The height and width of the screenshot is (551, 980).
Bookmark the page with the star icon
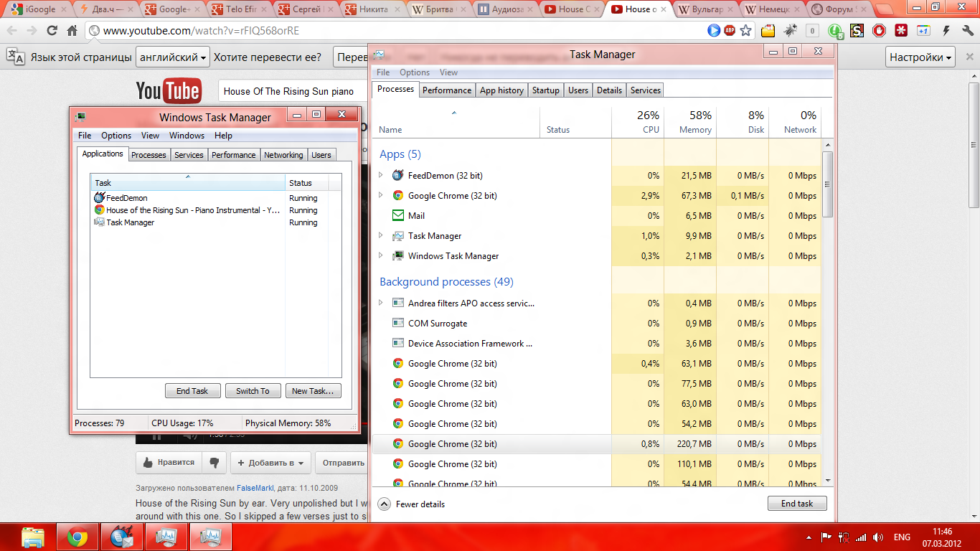point(746,31)
